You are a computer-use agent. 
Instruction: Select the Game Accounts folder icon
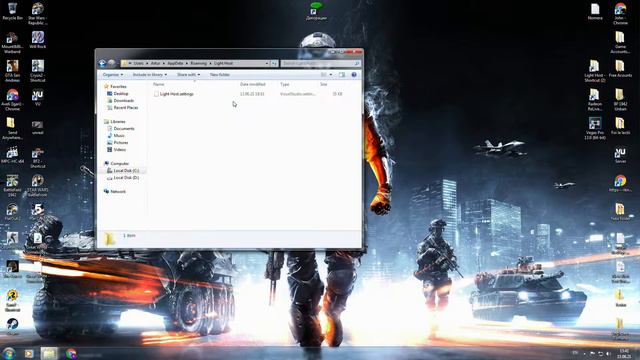pyautogui.click(x=620, y=42)
